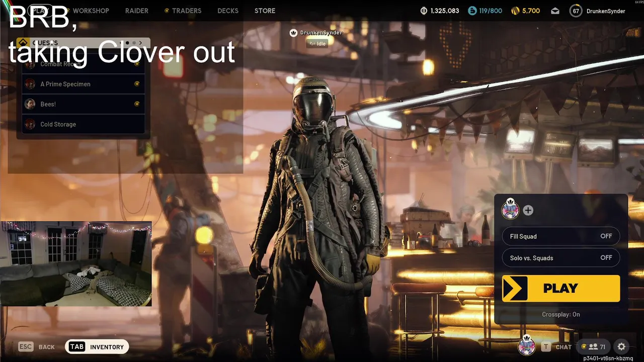
Task: Click the player avatar beside Chat
Action: click(527, 345)
